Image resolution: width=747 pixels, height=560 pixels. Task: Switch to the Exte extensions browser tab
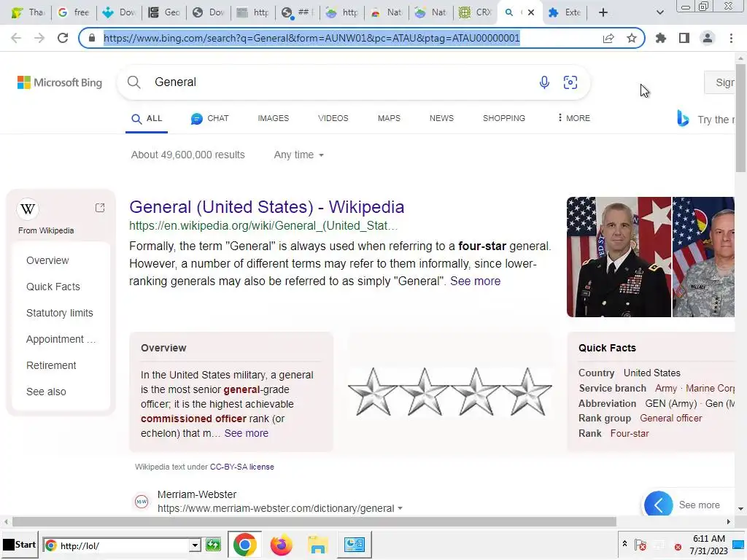[565, 12]
